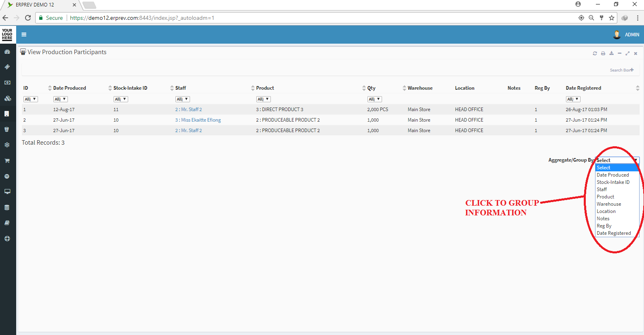This screenshot has height=335, width=644.
Task: Open the Date Produced All filter
Action: tap(60, 99)
